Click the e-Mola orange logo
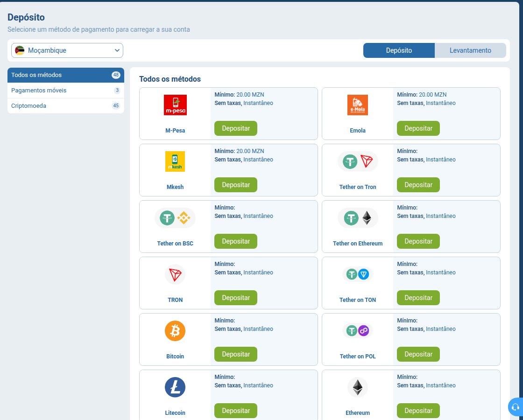 click(358, 105)
